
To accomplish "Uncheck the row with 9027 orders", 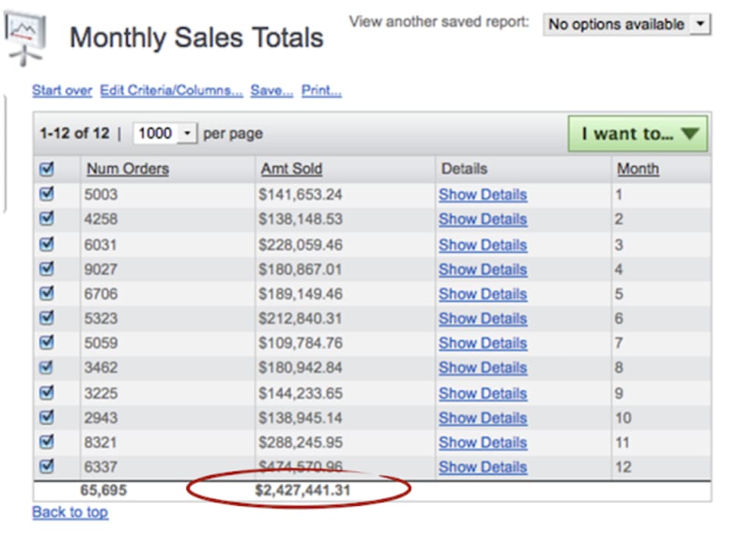I will [x=47, y=268].
